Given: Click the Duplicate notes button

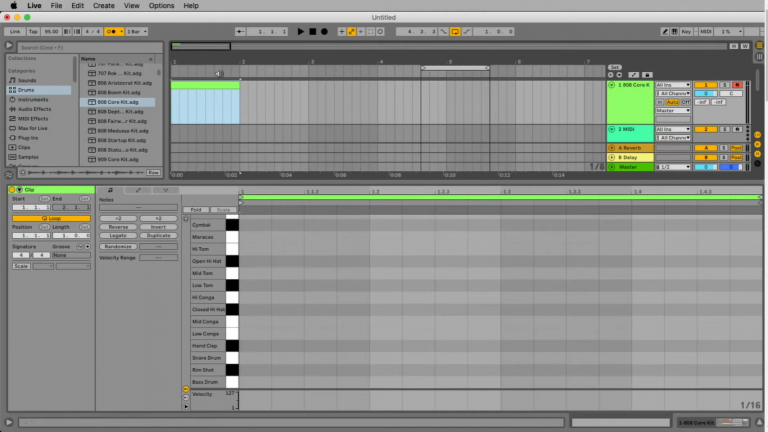Looking at the screenshot, I should click(157, 235).
